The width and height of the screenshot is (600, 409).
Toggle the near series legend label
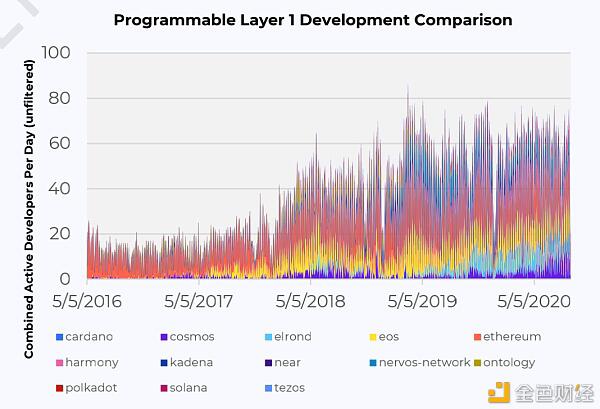point(287,362)
